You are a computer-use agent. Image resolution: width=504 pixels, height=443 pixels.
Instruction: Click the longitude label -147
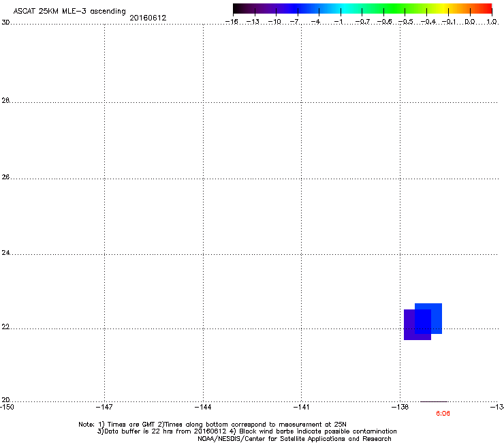[x=104, y=408]
